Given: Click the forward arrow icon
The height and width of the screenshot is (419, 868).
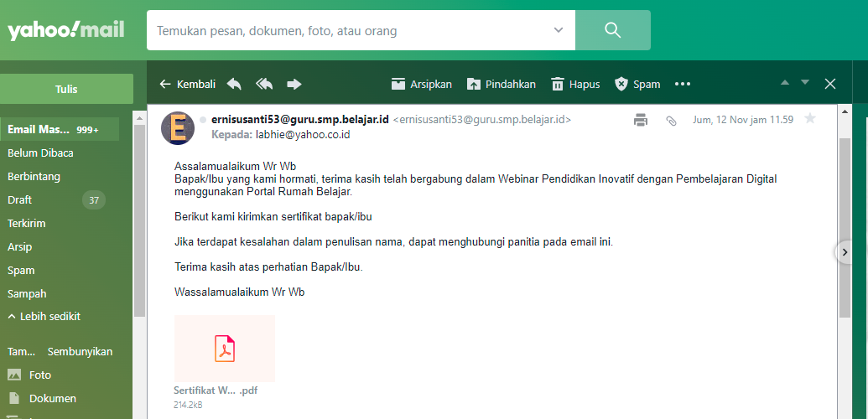Looking at the screenshot, I should tap(294, 84).
